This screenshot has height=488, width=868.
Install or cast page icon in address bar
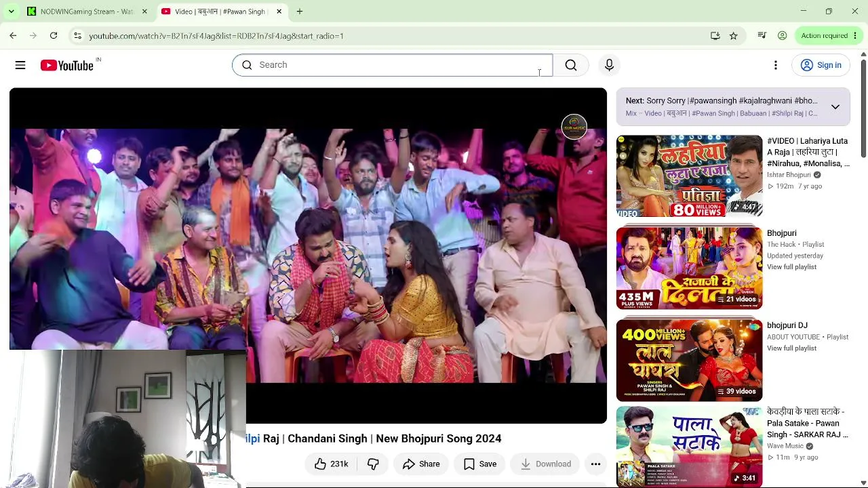(715, 36)
